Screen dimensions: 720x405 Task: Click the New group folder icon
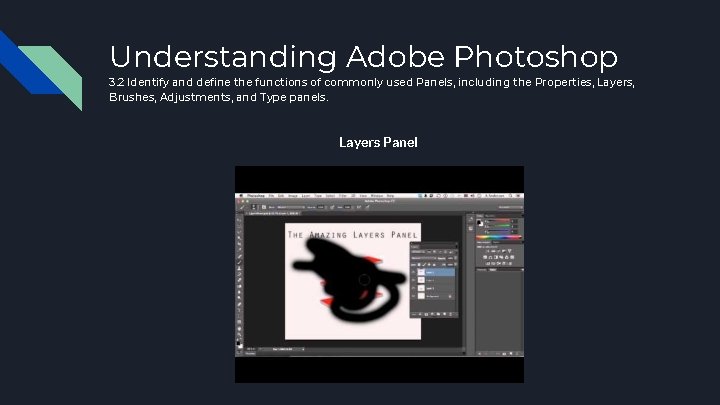pos(438,314)
